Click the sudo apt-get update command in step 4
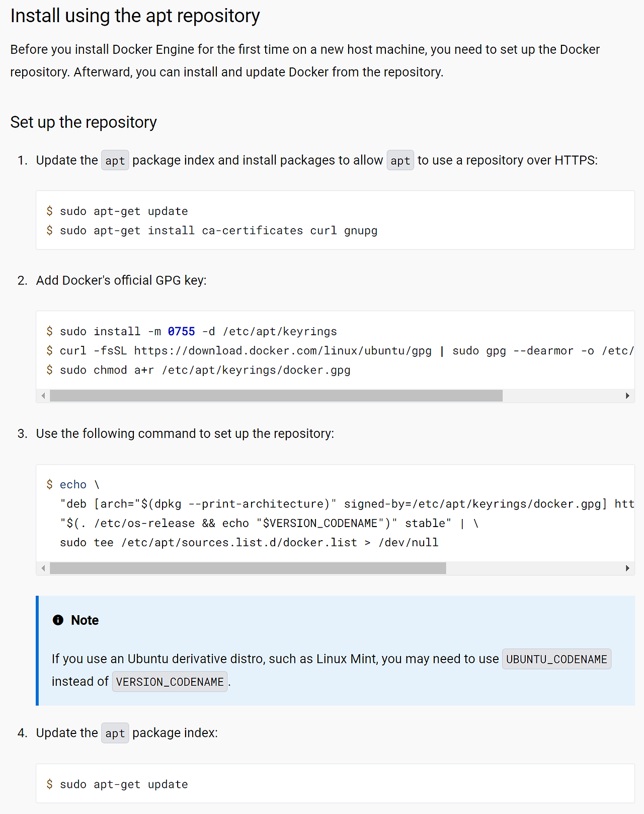Viewport: 644px width, 814px height. 124,784
